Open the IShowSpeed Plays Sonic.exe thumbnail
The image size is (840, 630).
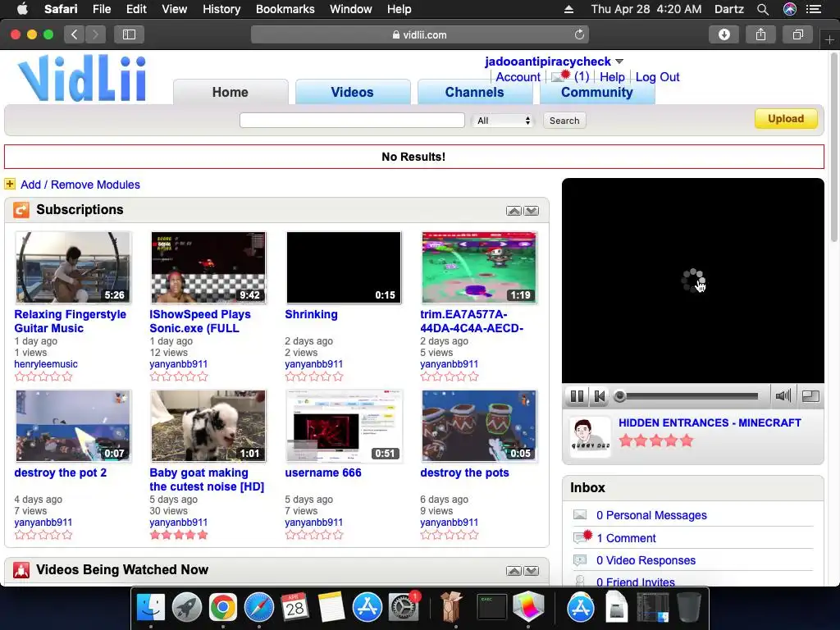[x=208, y=267]
